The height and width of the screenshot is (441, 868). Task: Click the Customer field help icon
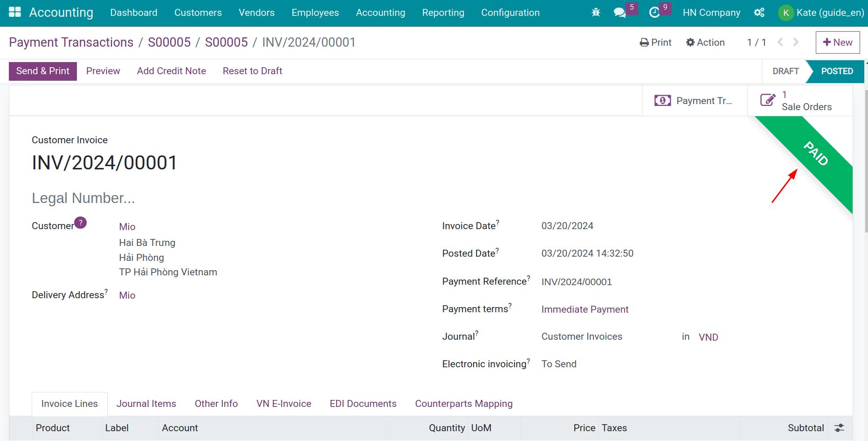tap(81, 223)
